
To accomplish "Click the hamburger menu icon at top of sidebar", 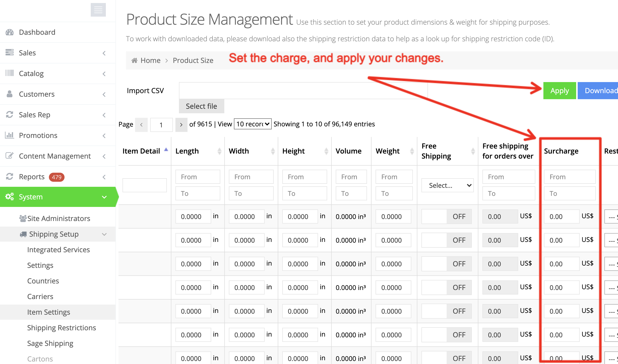I will tap(98, 10).
